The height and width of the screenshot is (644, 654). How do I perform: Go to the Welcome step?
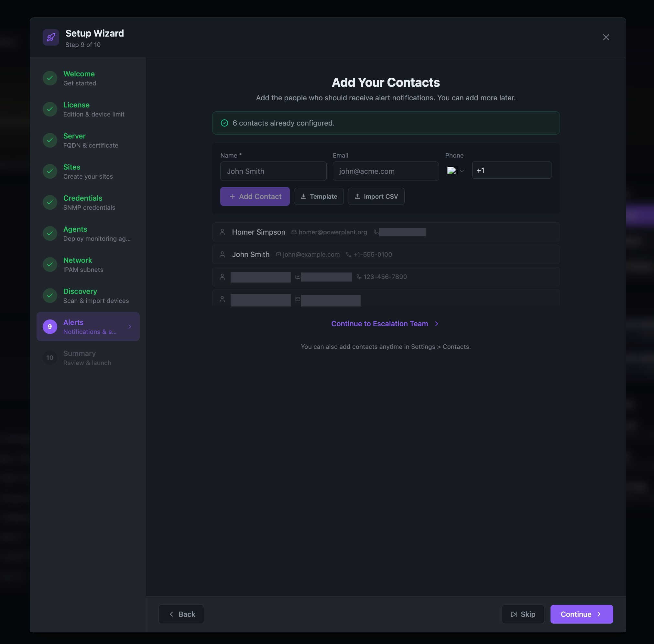point(88,78)
